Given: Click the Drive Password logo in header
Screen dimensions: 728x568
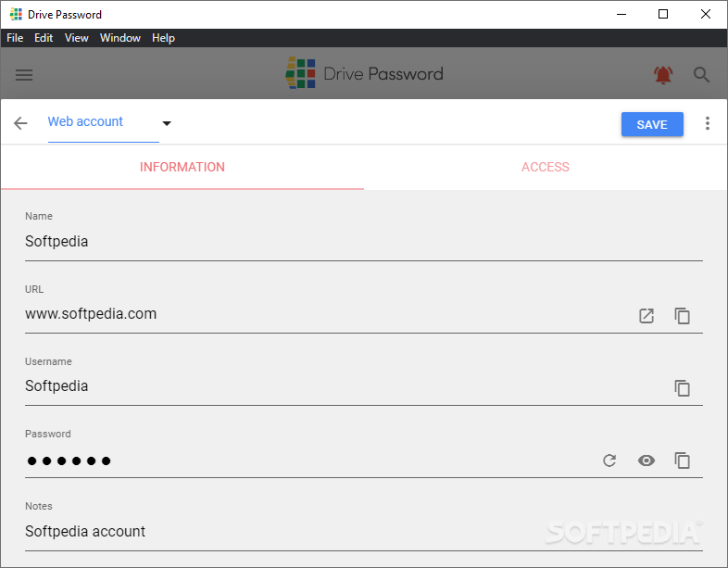Looking at the screenshot, I should point(365,73).
